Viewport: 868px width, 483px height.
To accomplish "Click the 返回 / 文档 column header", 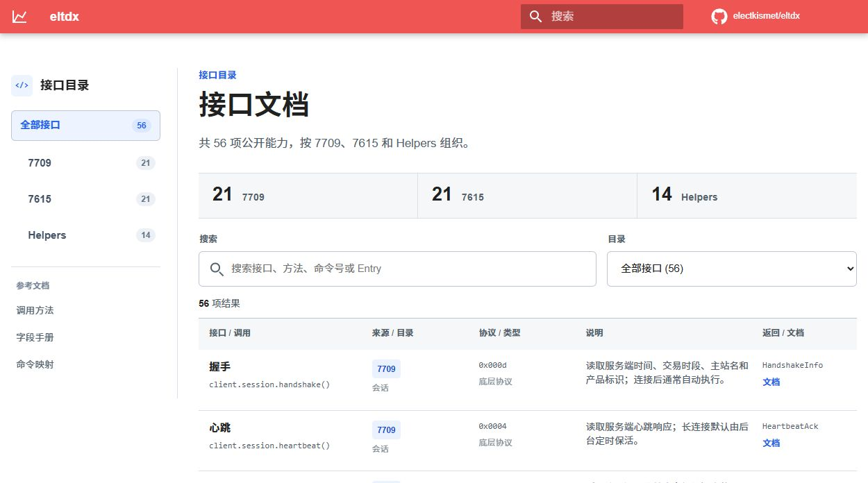I will (x=783, y=333).
